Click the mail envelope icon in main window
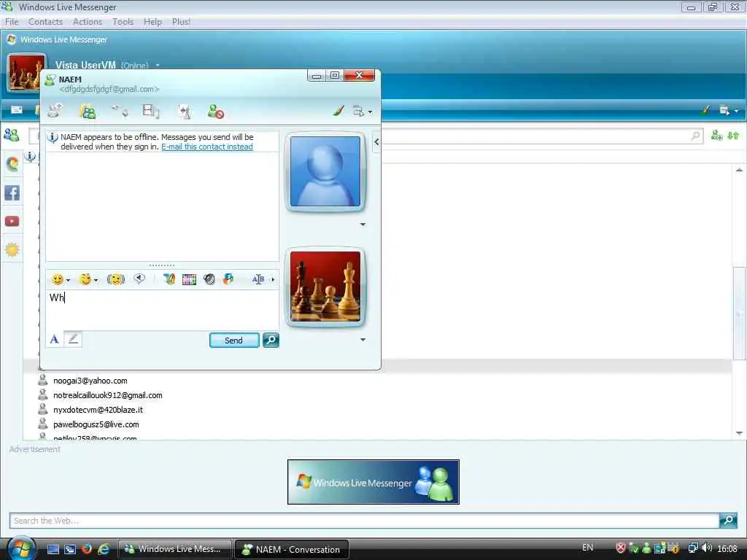Screen dimensions: 747x560 click(x=17, y=110)
